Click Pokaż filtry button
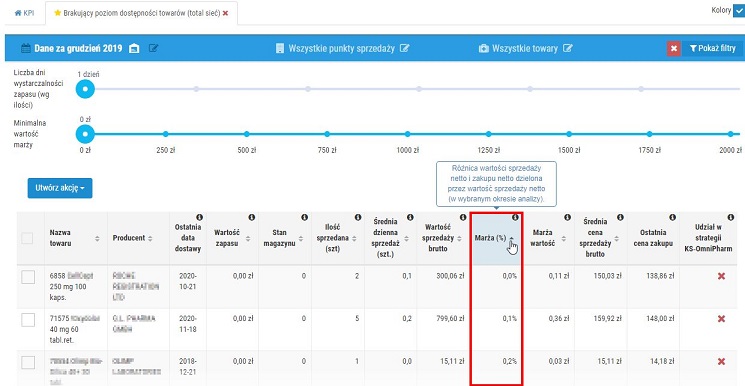Screen dimensions: 745x386 click(712, 48)
